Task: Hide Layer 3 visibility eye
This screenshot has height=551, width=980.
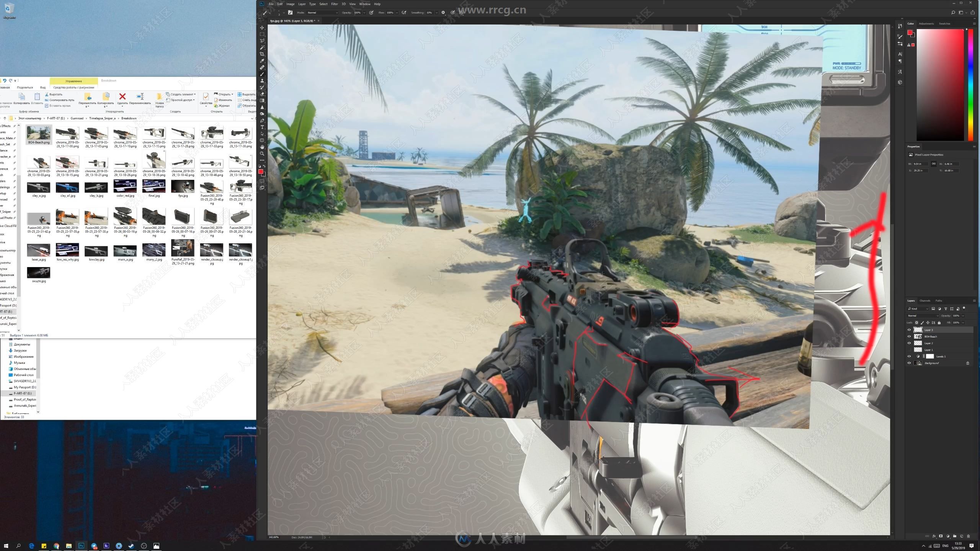Action: 909,330
